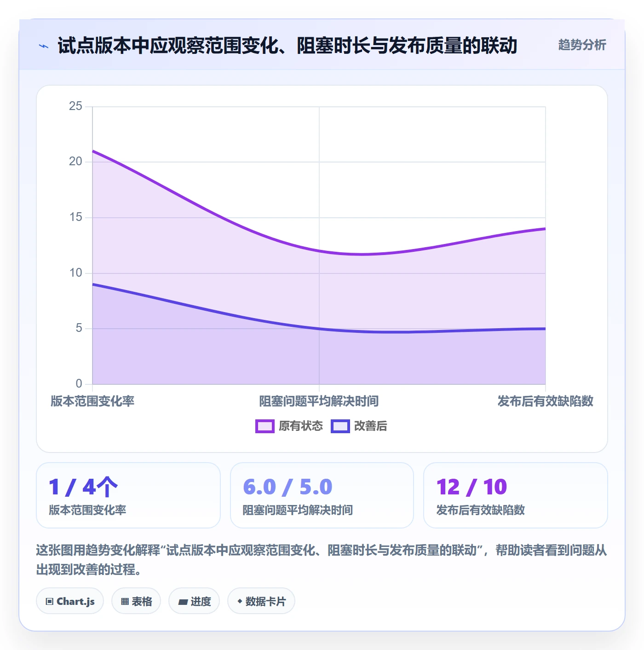Select the 表格 tag chip
Image resolution: width=644 pixels, height=650 pixels.
coord(136,601)
